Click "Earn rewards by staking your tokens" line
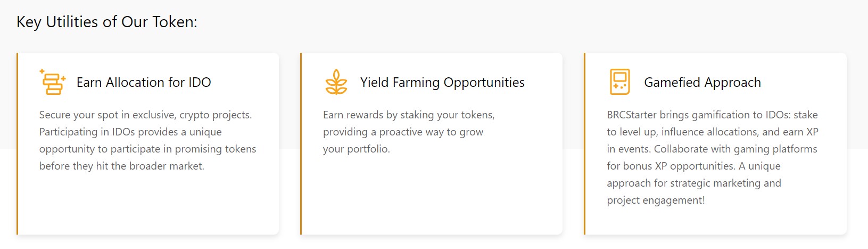The height and width of the screenshot is (249, 868). click(x=408, y=115)
